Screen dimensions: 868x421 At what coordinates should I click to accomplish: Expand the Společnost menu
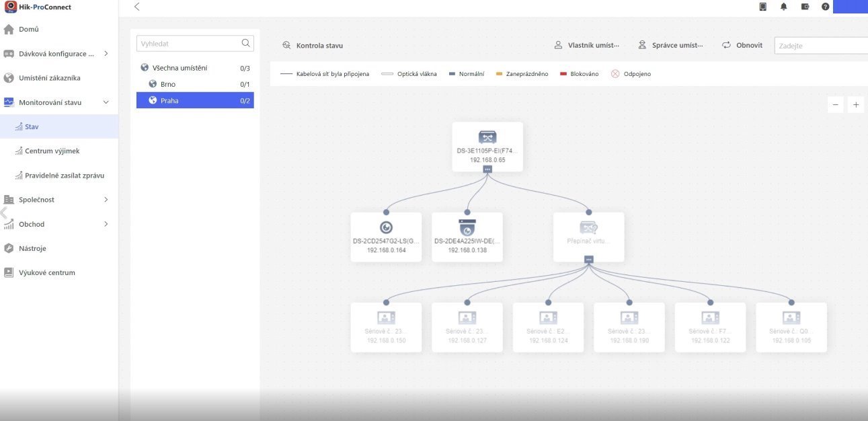tap(106, 200)
